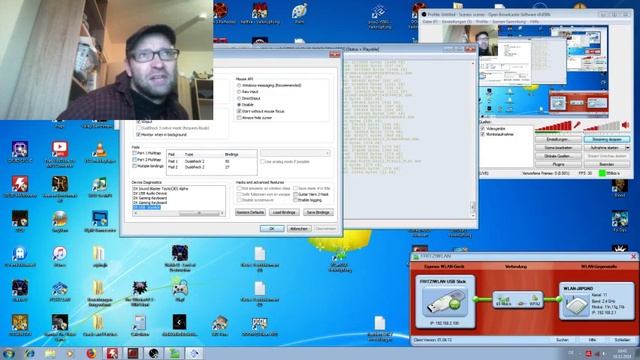
Task: Select Windows messaging (Recommended) mouse API
Action: tap(240, 85)
